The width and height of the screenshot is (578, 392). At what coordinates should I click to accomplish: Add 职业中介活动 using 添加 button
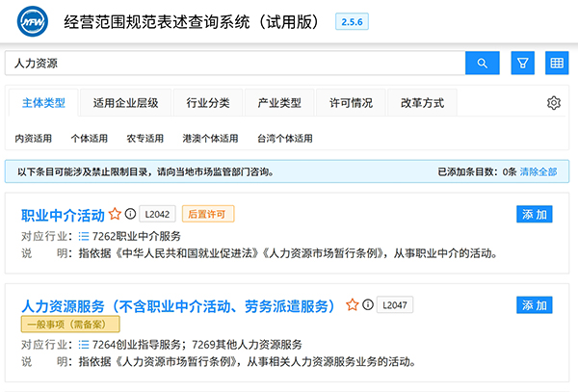(x=535, y=215)
